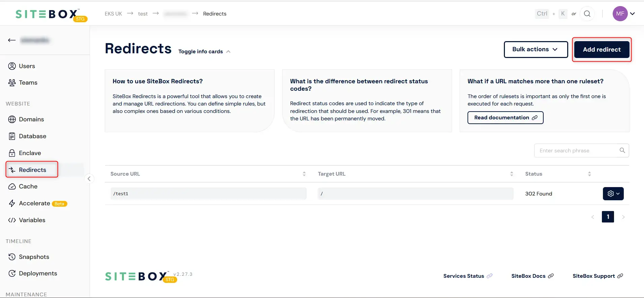Viewport: 644px width, 298px height.
Task: Select the Domains menu item
Action: tap(31, 119)
